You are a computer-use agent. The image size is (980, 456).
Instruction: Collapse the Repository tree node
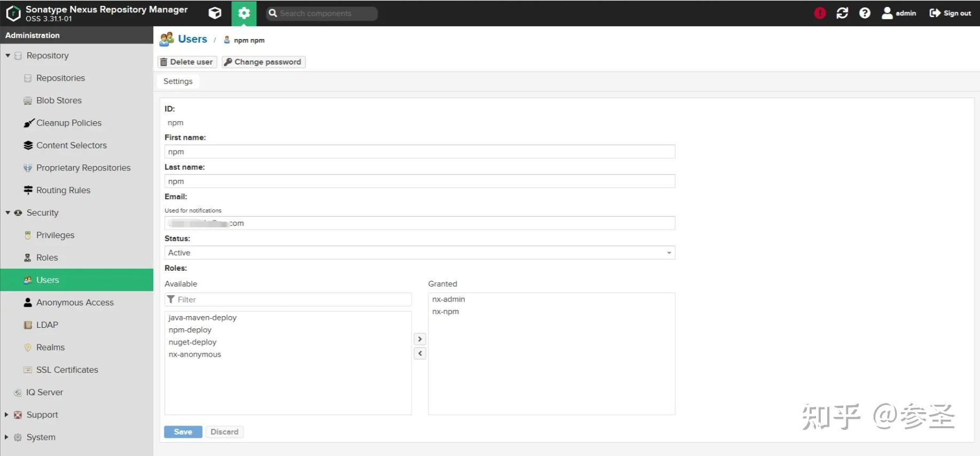click(8, 56)
